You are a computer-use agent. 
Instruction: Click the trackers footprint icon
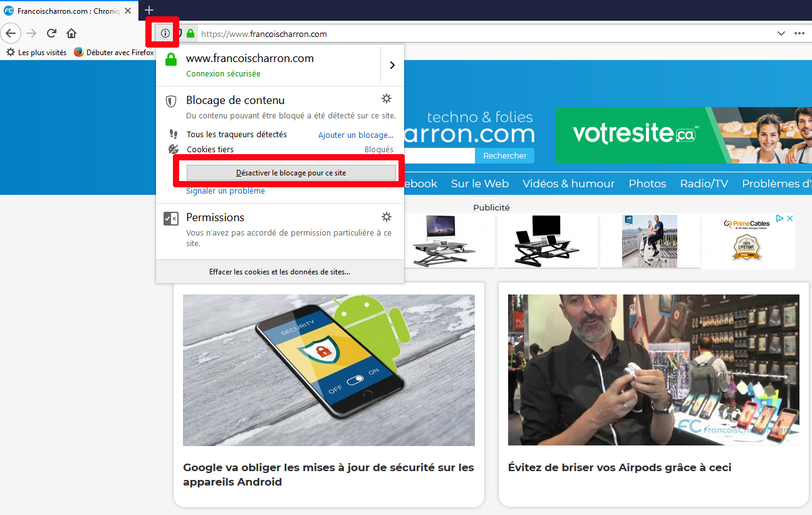click(174, 134)
